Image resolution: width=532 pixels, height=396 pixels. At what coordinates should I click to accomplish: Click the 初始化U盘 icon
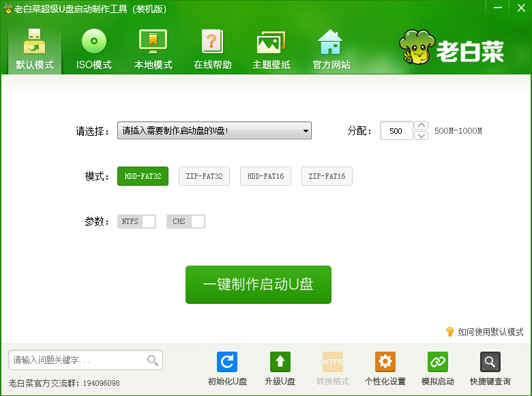point(227,362)
